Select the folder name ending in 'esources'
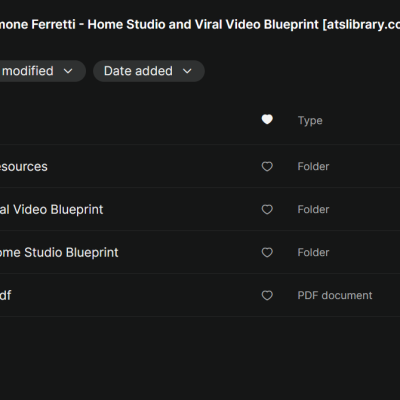The height and width of the screenshot is (400, 400). pos(24,167)
